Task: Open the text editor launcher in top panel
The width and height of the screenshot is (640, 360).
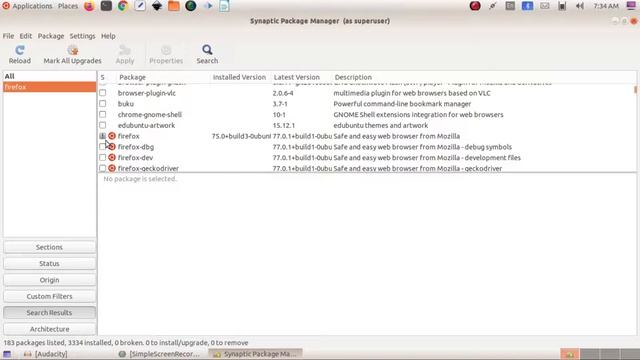Action: click(x=140, y=6)
